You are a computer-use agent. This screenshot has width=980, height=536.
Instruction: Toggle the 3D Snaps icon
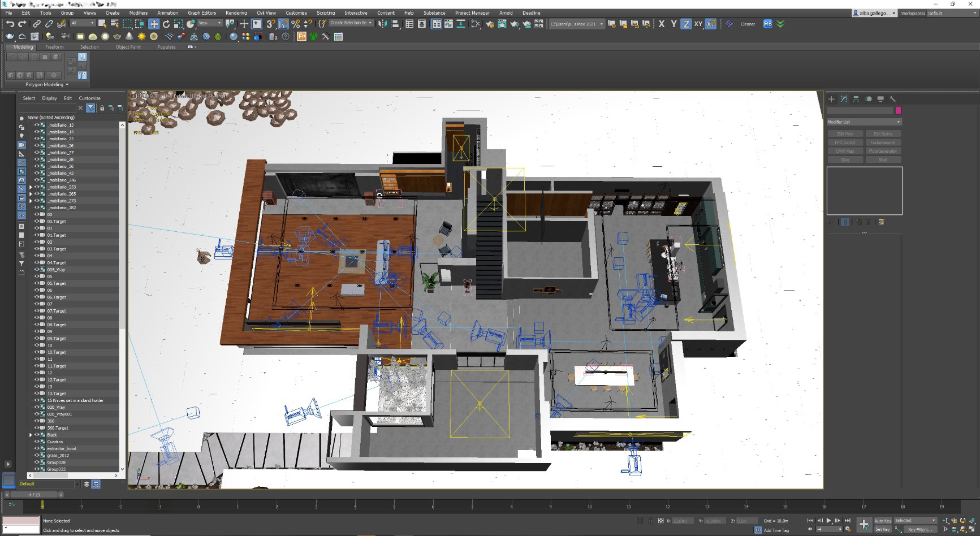point(270,24)
